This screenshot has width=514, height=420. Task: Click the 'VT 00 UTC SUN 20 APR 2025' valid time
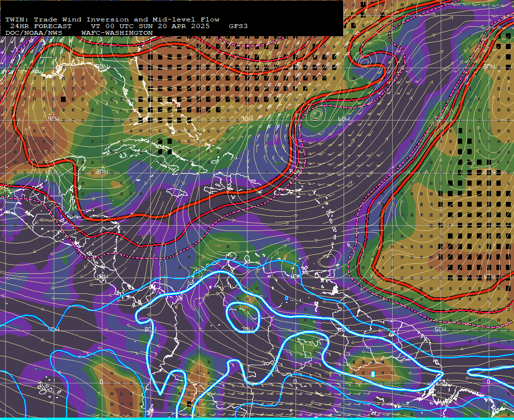point(150,26)
